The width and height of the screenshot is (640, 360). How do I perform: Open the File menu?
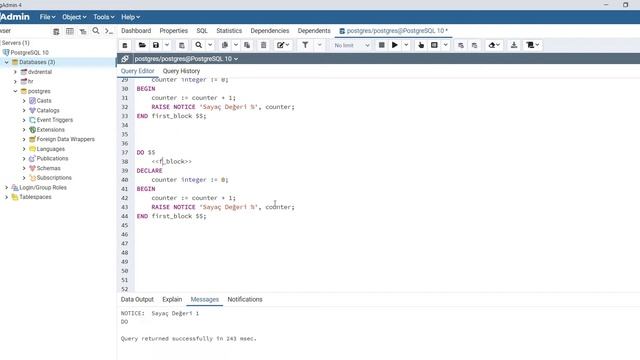[x=47, y=17]
